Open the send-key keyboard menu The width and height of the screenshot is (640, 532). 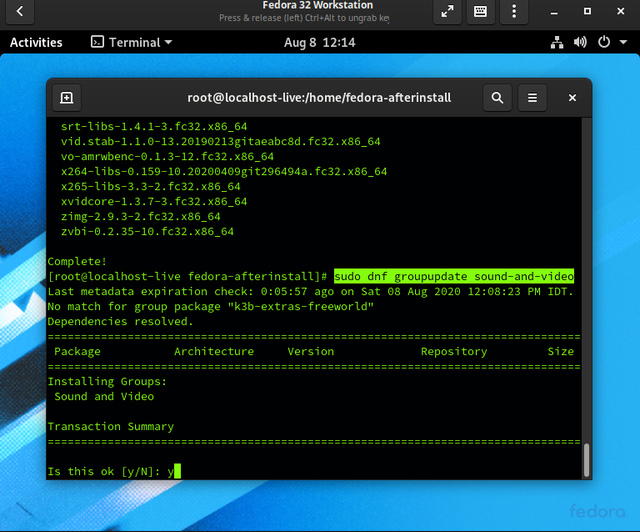480,11
